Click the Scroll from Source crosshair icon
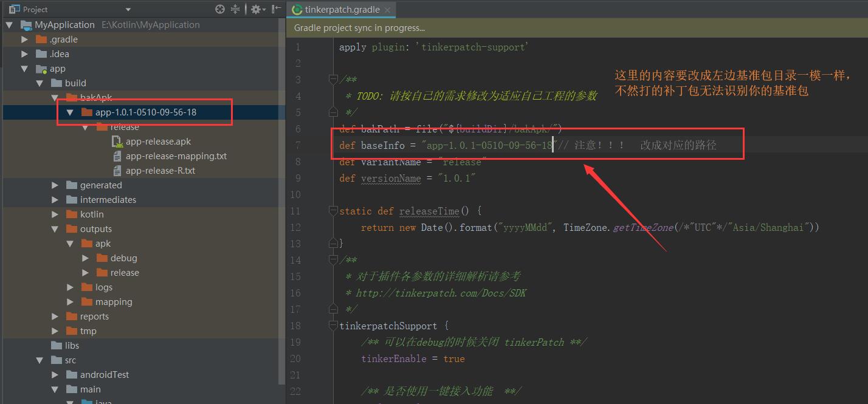Image resolution: width=868 pixels, height=404 pixels. tap(220, 9)
